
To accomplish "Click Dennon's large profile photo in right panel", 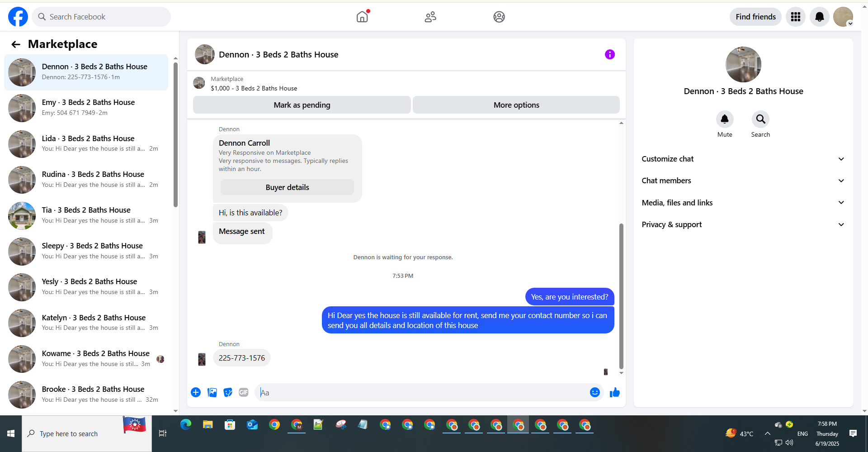I will tap(743, 65).
